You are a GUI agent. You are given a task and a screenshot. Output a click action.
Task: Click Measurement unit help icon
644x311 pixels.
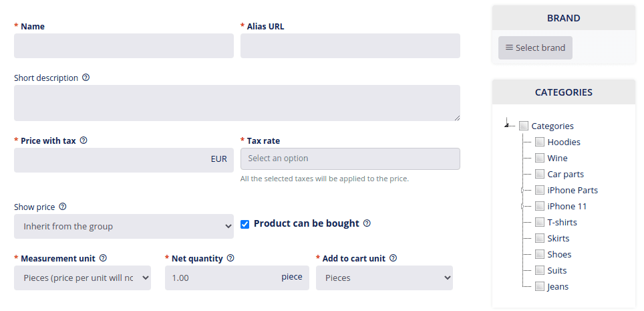(x=103, y=258)
